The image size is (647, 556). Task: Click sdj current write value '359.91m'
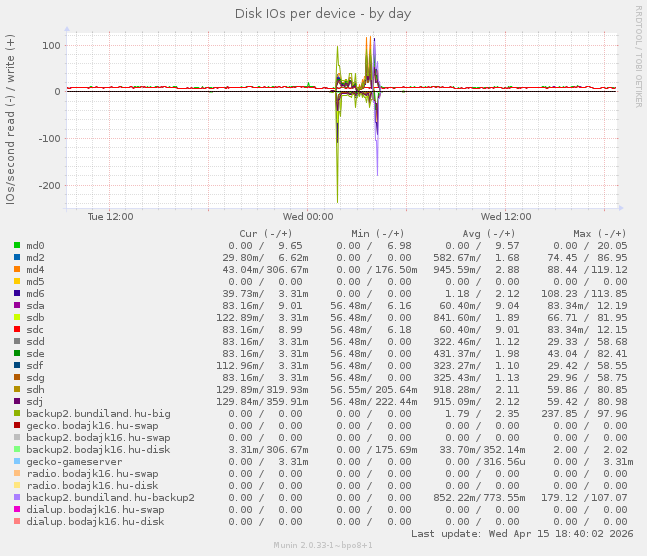(287, 402)
